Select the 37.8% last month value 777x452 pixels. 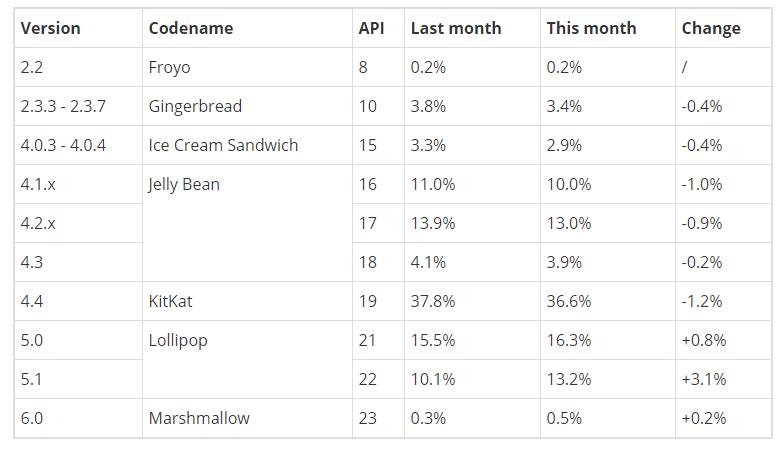point(433,301)
